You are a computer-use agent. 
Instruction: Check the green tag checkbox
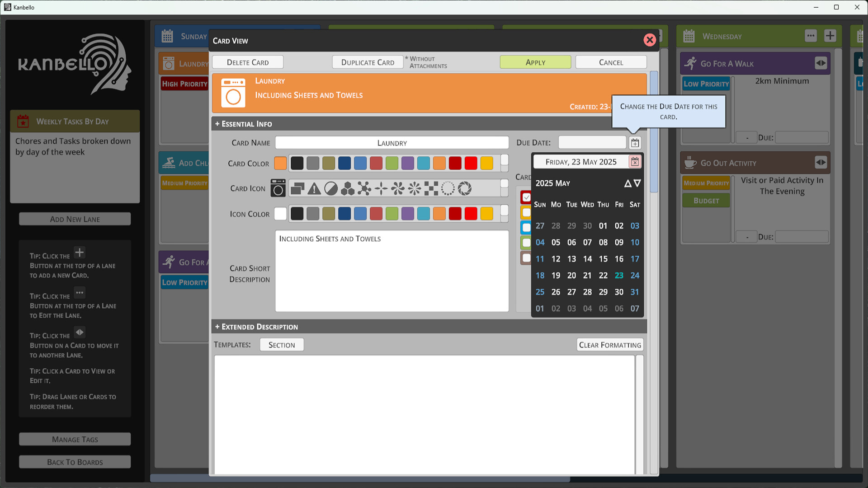click(526, 242)
